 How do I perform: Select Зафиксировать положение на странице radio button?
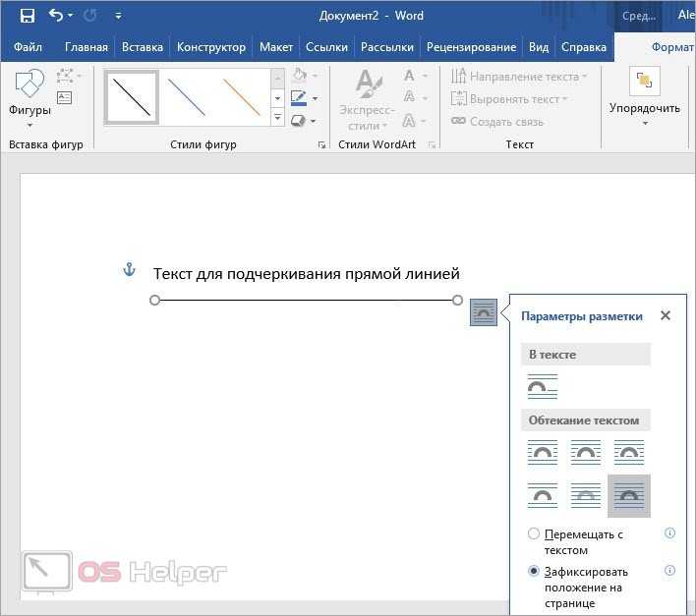coord(534,571)
